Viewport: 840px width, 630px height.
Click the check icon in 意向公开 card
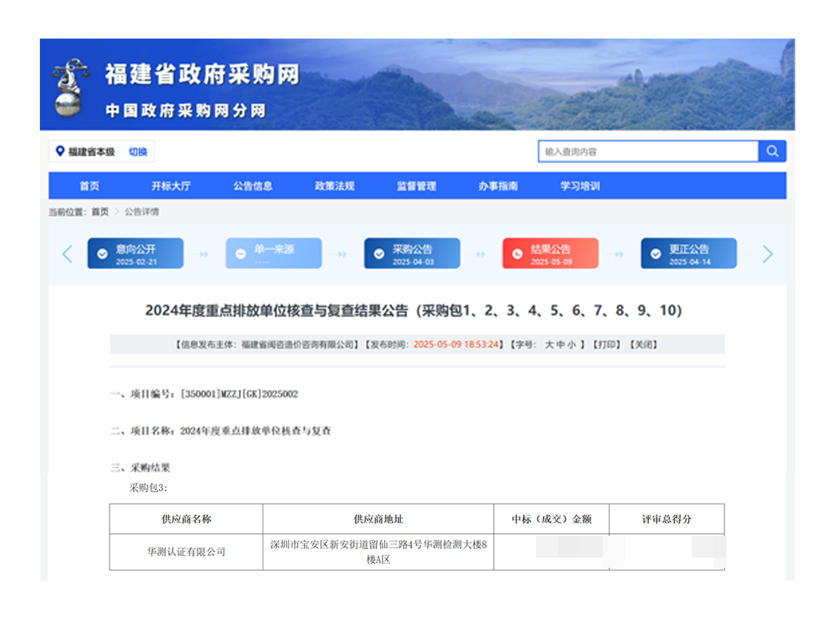coord(102,254)
